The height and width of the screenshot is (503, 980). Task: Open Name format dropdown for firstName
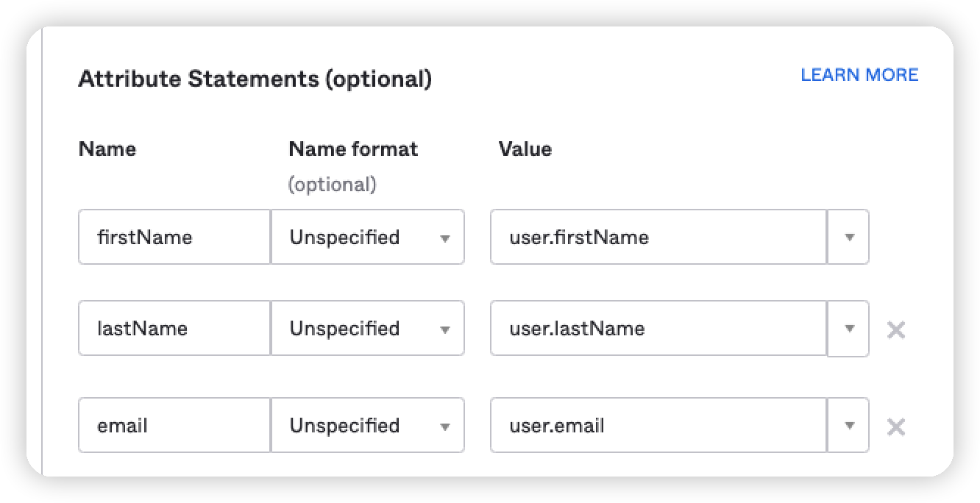368,238
